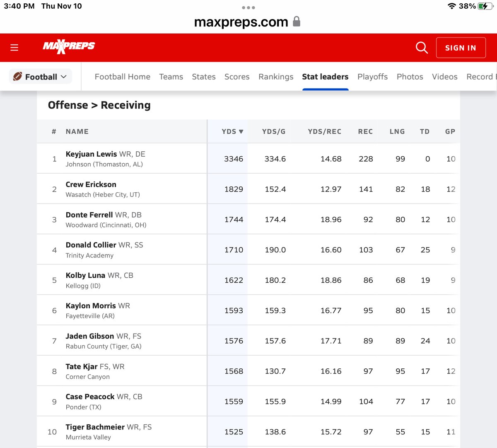
Task: Sort by GP column header
Action: 450,131
